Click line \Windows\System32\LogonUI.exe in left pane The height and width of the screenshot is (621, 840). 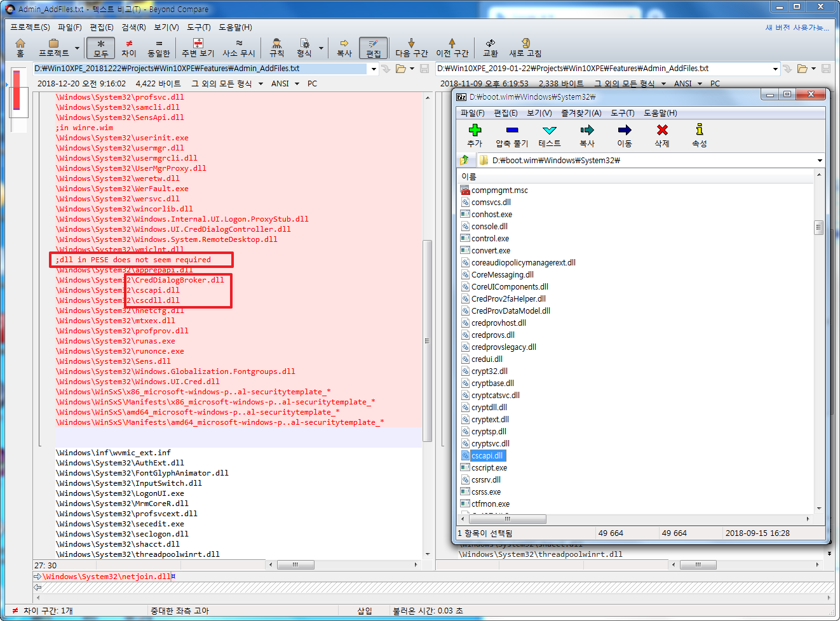120,493
